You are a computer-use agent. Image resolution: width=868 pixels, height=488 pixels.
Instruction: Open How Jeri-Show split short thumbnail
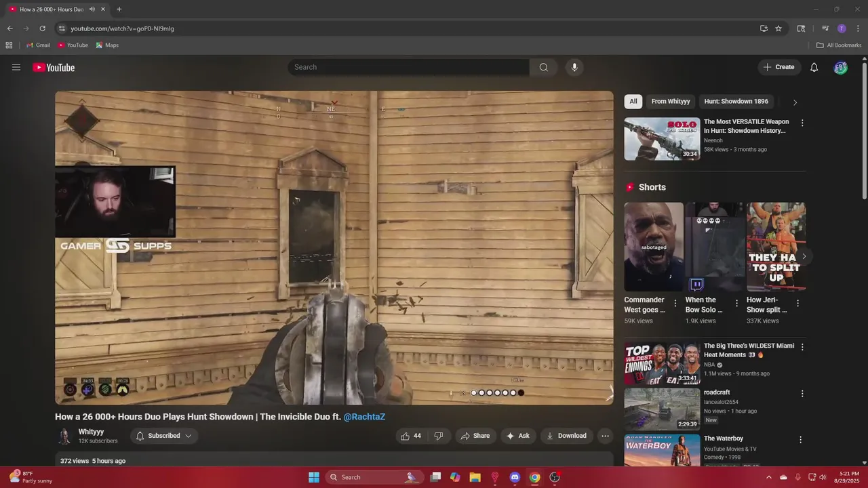(776, 247)
